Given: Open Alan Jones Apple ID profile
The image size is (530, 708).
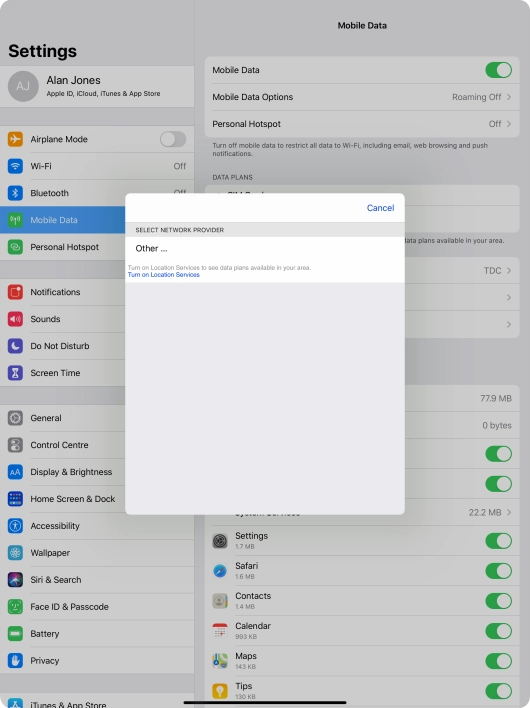Looking at the screenshot, I should 97,86.
